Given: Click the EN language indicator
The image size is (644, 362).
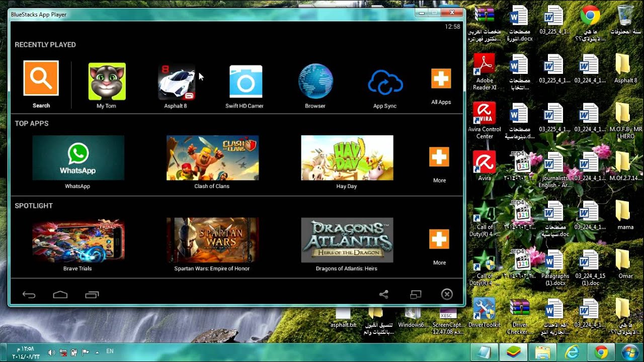Looking at the screenshot, I should coord(110,351).
